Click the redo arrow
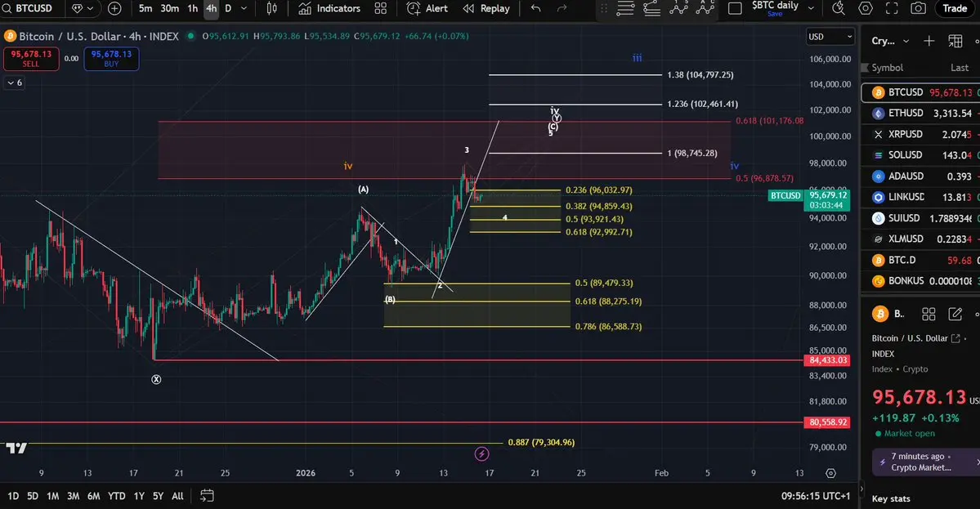The height and width of the screenshot is (509, 980). click(562, 8)
